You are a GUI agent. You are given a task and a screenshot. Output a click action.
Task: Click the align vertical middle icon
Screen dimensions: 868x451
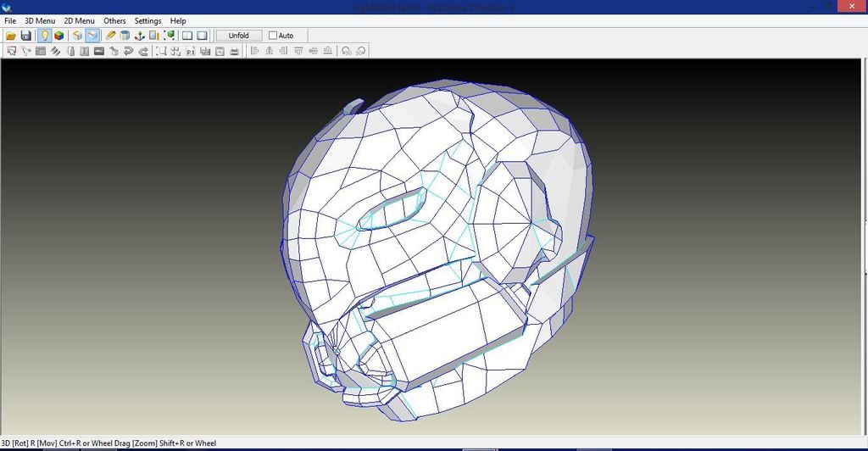click(x=313, y=51)
